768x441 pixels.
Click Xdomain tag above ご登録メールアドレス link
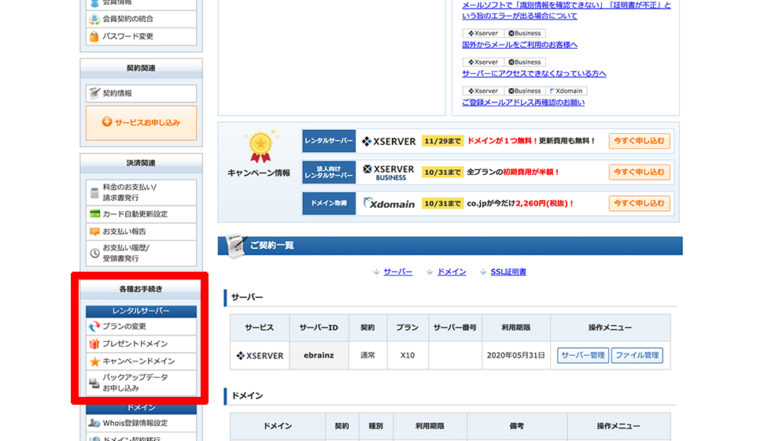click(566, 91)
